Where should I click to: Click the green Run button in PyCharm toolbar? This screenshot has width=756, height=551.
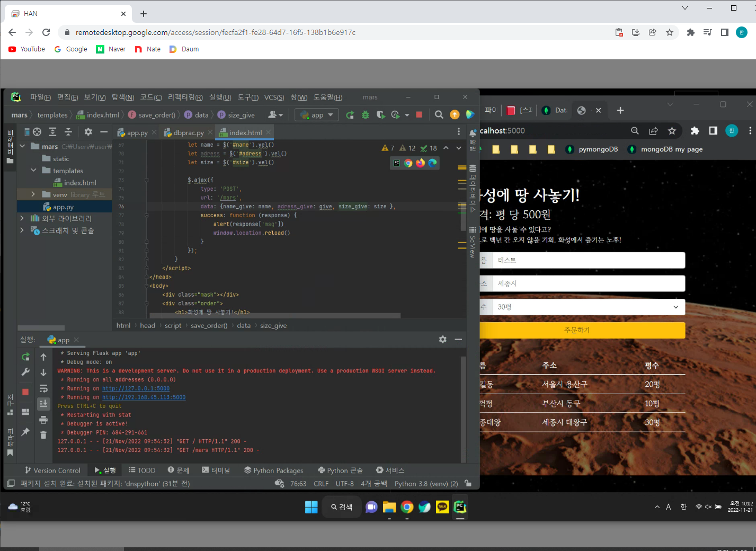350,115
